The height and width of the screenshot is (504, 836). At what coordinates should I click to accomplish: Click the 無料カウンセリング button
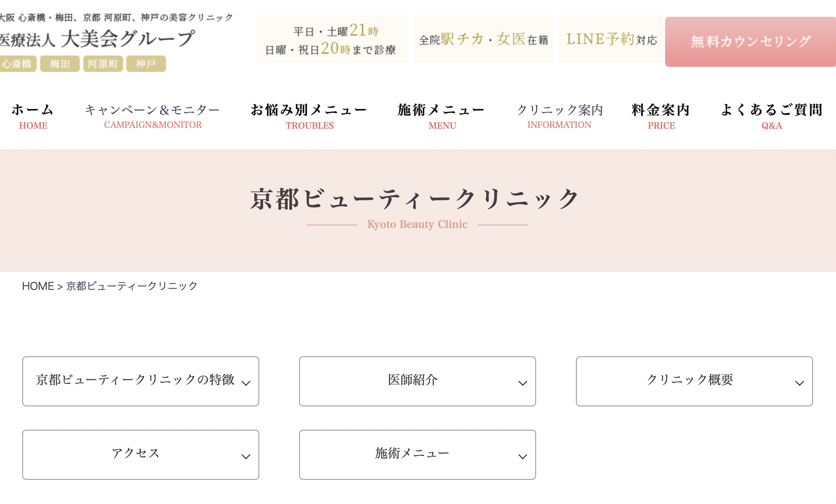pyautogui.click(x=750, y=41)
